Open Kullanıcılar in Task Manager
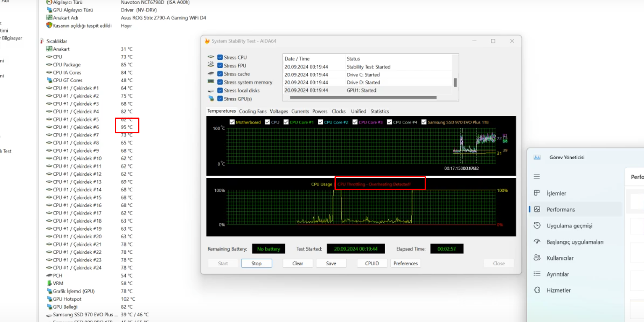The width and height of the screenshot is (644, 322). (576, 258)
